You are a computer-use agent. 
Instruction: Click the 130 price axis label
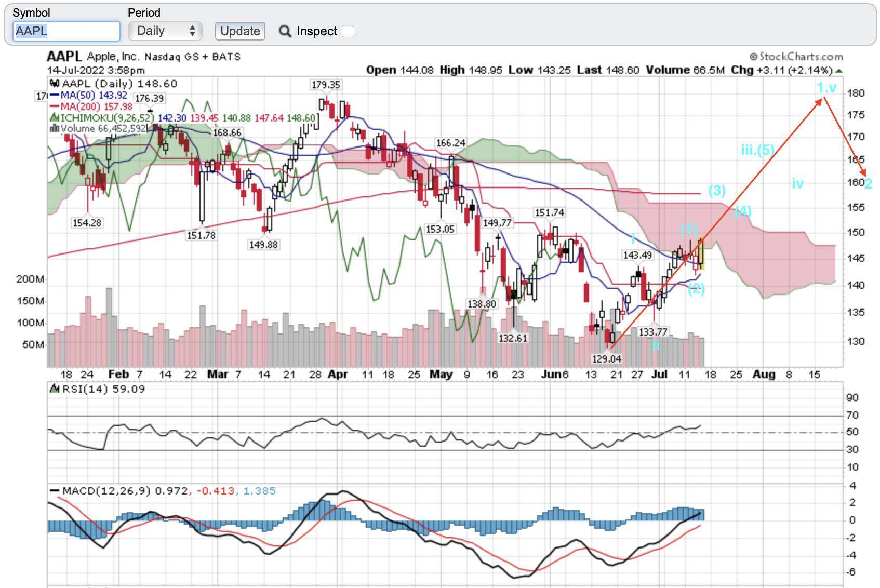(x=856, y=341)
